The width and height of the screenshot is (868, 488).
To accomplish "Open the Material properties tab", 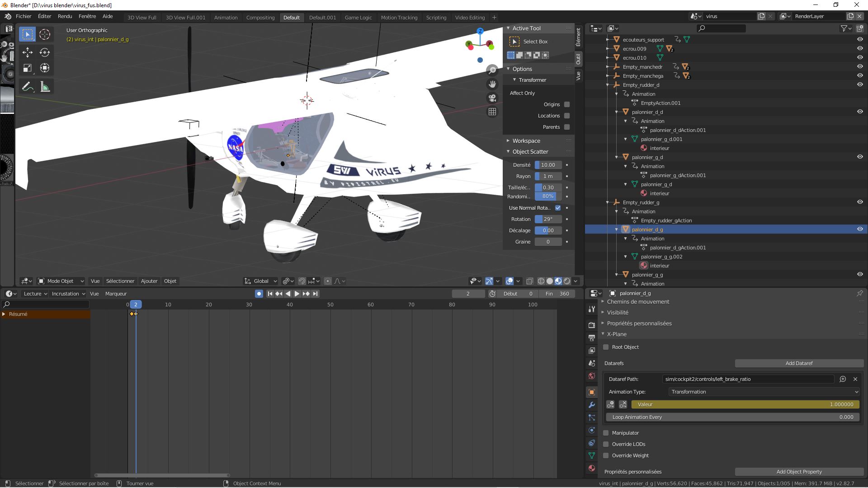I will (591, 468).
